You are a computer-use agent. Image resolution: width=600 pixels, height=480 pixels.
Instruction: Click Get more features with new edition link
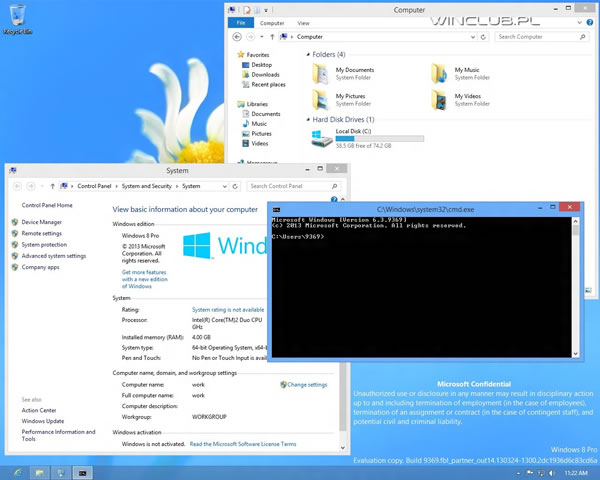145,279
